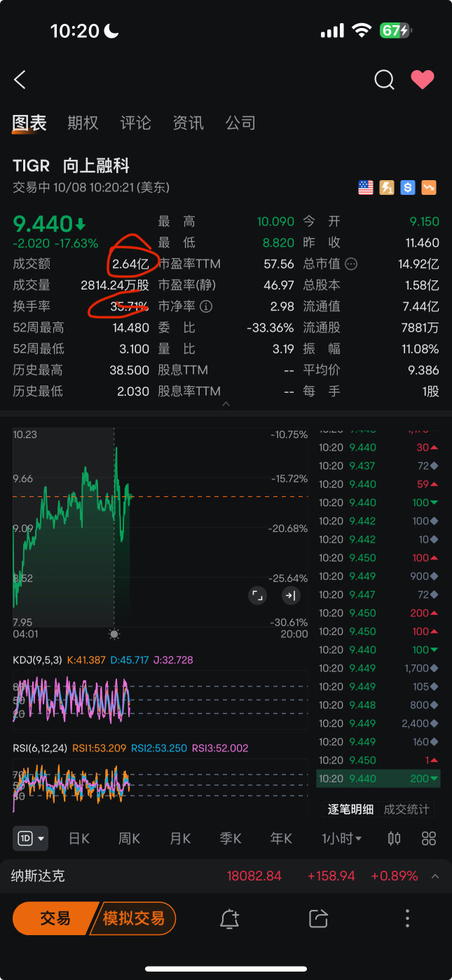Screen dimensions: 452x980
Task: Tap the 52周最低 3.100 value
Action: [135, 349]
